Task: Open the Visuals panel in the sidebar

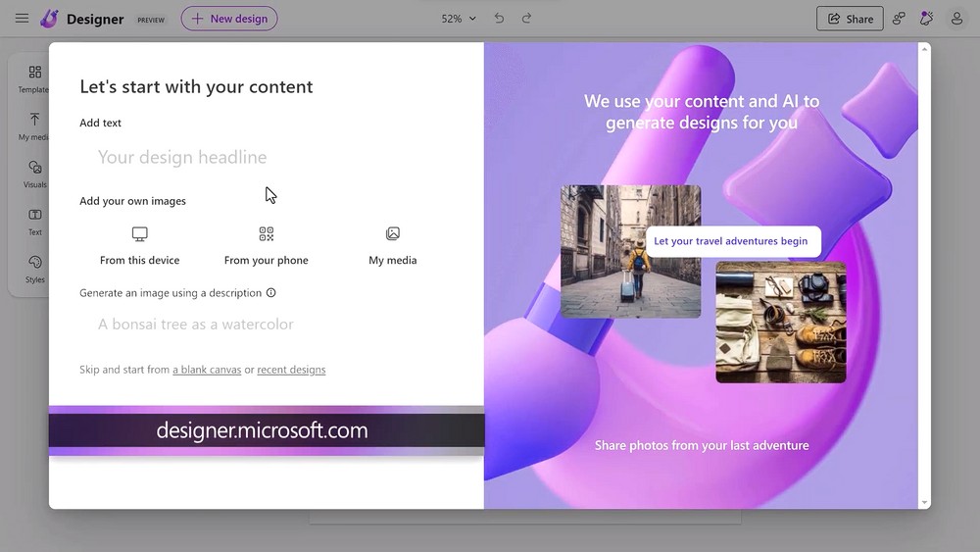Action: [35, 173]
